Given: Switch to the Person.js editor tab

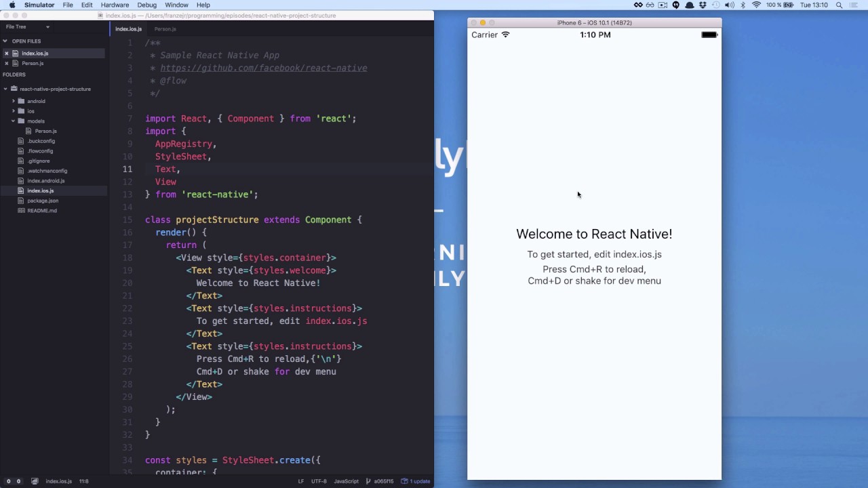Looking at the screenshot, I should coord(165,29).
